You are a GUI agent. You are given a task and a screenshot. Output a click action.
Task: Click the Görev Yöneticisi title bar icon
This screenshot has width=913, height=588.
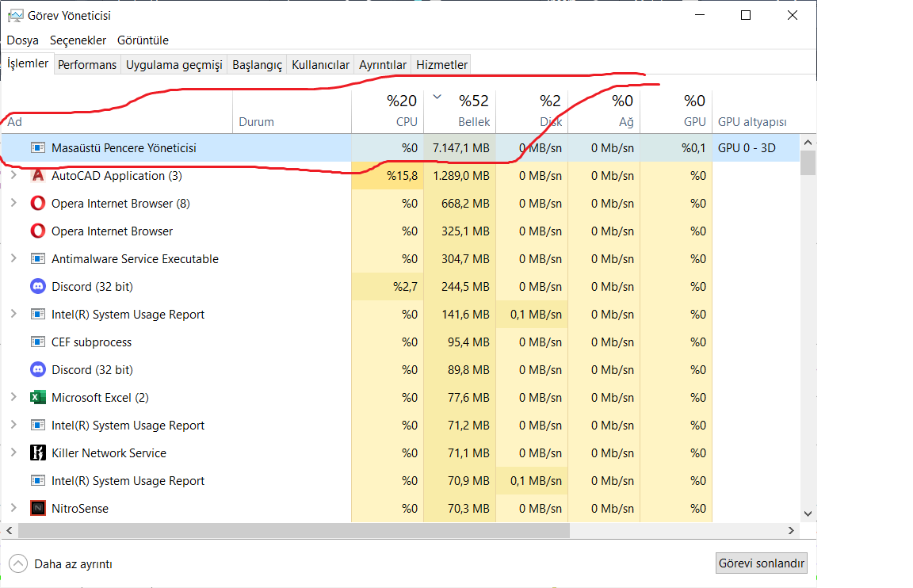(x=15, y=15)
